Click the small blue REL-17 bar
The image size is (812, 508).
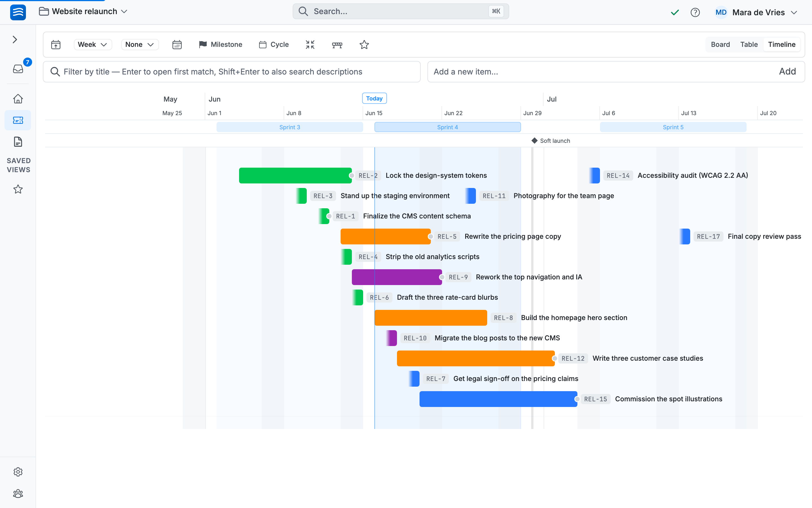coord(685,237)
